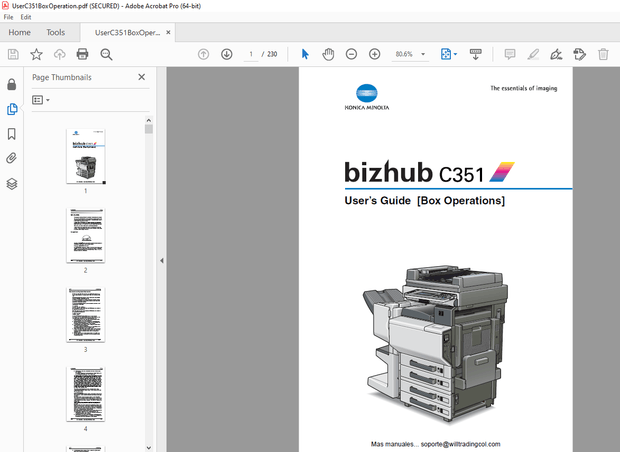The image size is (620, 452).
Task: Go to the next page arrow
Action: 226,54
